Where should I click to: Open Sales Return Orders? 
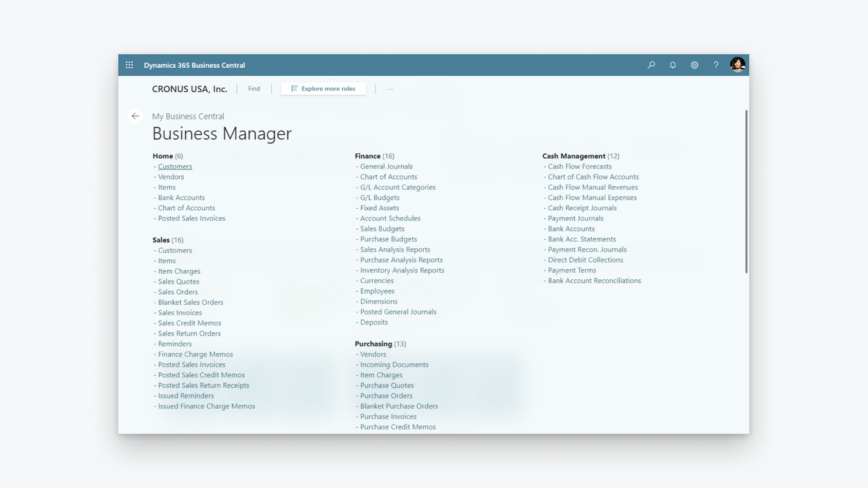pos(190,333)
